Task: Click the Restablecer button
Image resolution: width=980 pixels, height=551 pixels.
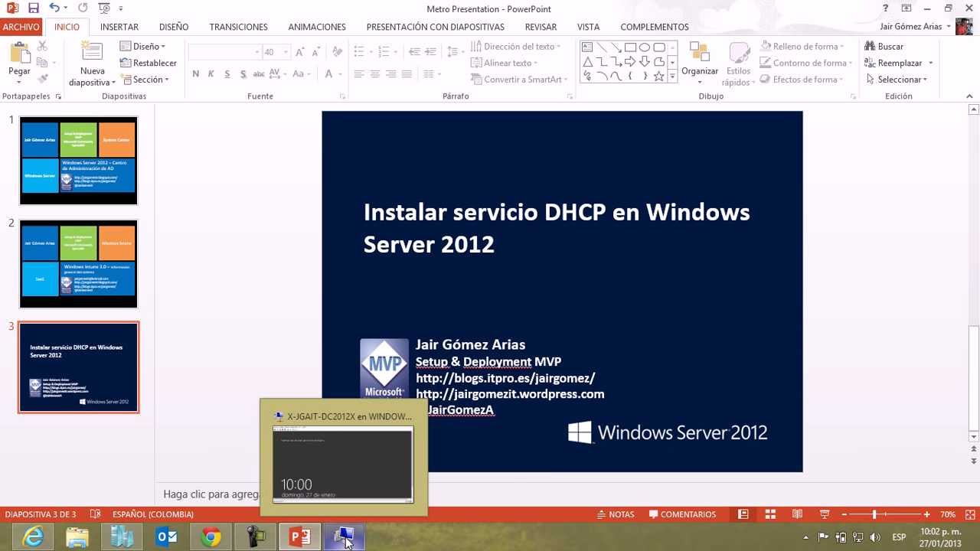Action: (x=149, y=64)
